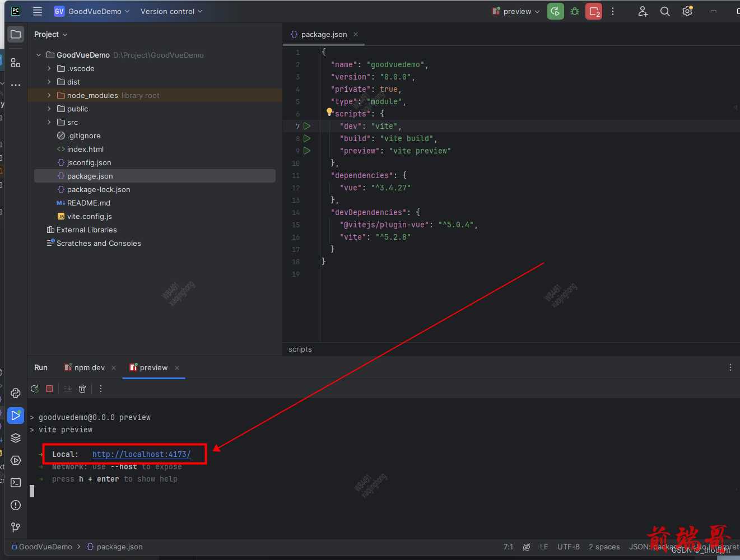The width and height of the screenshot is (740, 560).
Task: Open Run console more options
Action: (x=101, y=389)
